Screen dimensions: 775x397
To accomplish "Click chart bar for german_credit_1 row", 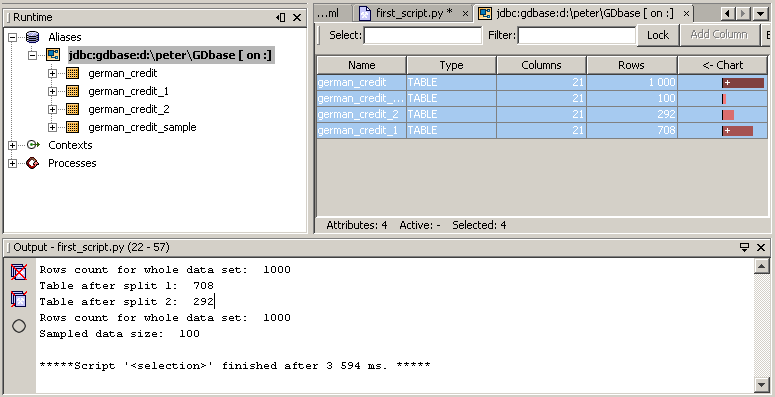I will point(737,131).
